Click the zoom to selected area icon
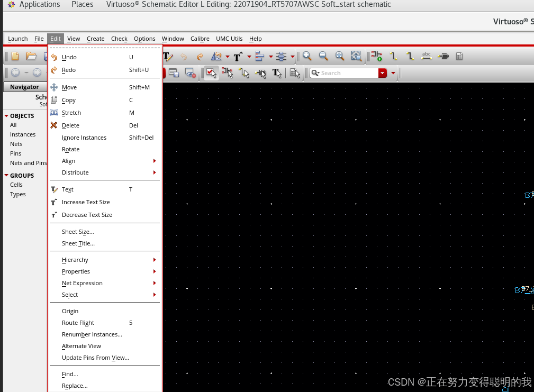This screenshot has width=534, height=392. (x=356, y=56)
